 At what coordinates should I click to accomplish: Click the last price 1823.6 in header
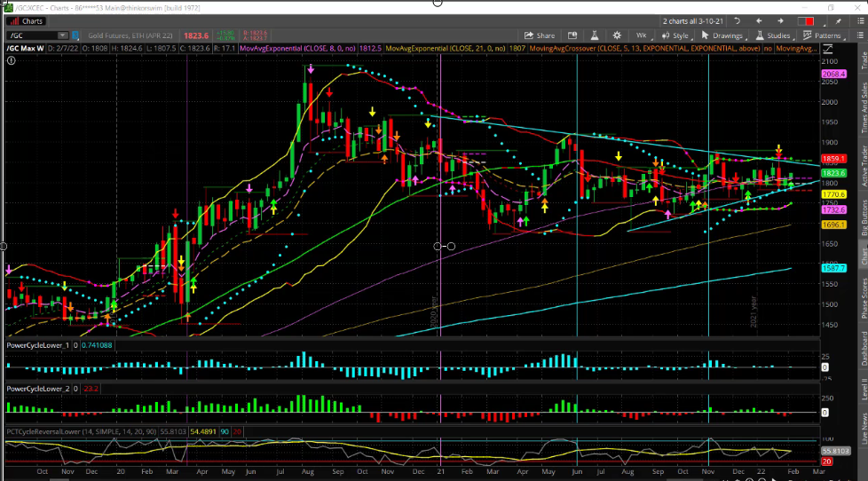pyautogui.click(x=196, y=35)
